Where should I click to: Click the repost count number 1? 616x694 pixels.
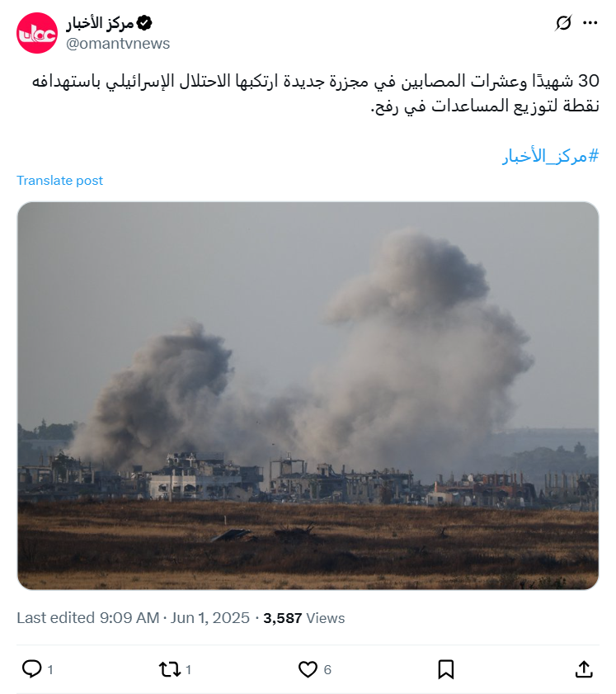point(188,670)
